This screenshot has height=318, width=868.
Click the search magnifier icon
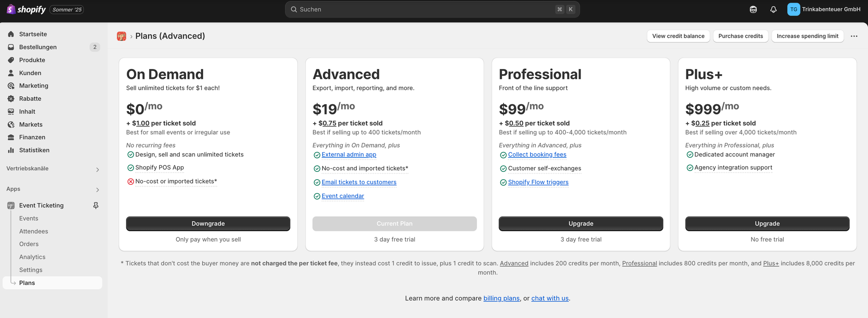point(294,9)
